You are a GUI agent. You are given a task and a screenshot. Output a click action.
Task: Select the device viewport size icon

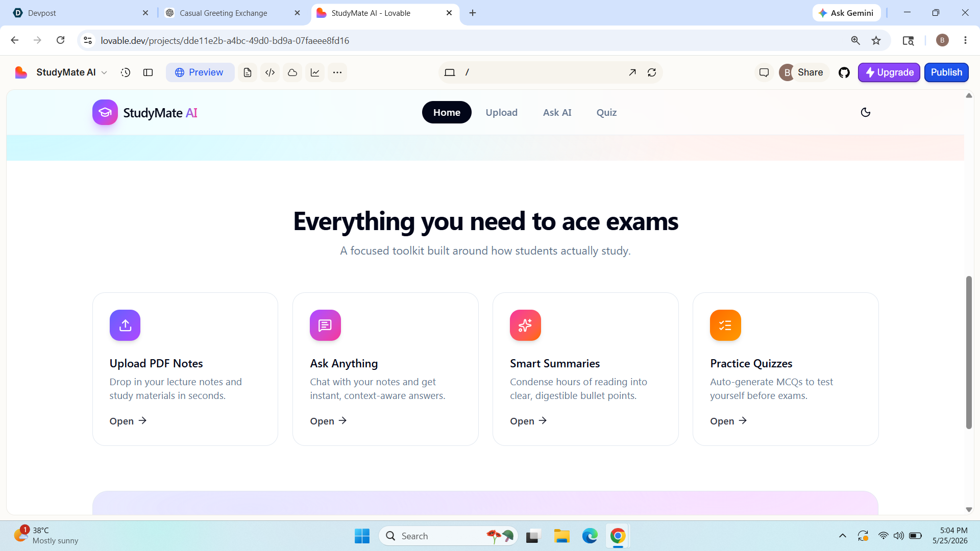coord(450,72)
